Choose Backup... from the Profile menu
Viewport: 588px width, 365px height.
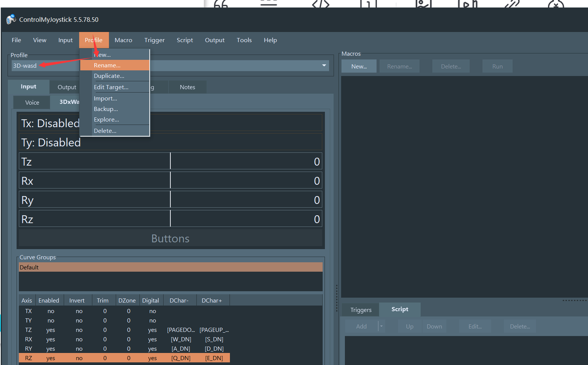point(106,109)
